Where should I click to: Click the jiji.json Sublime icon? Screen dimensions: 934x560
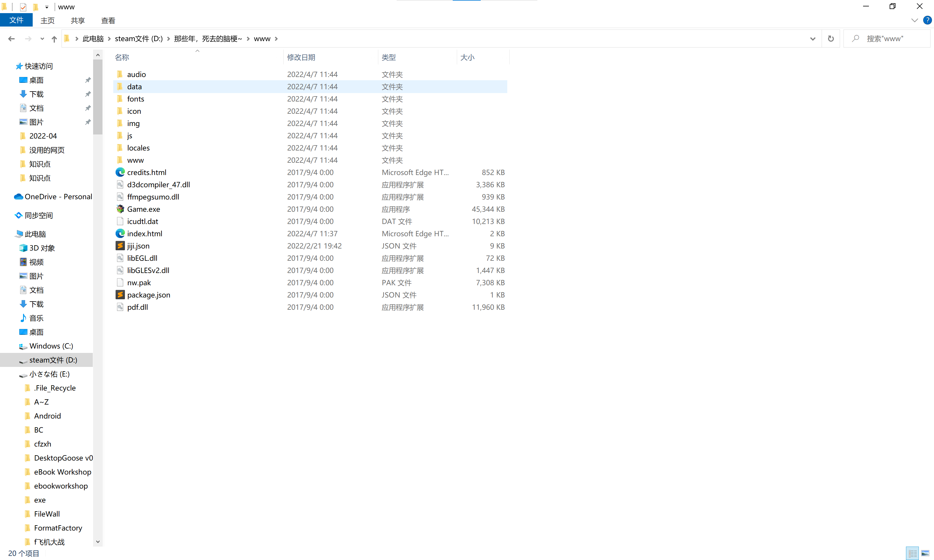tap(120, 246)
